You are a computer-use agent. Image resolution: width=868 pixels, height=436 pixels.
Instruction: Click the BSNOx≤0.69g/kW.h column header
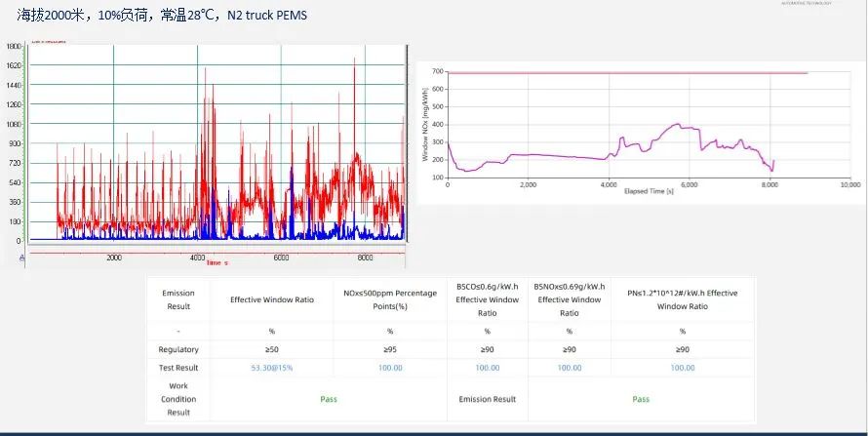pos(570,299)
